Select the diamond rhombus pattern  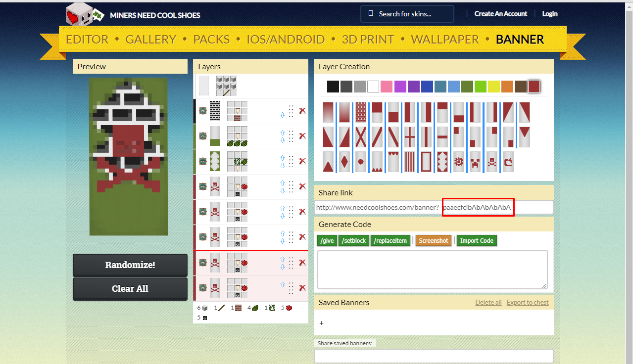pos(344,162)
